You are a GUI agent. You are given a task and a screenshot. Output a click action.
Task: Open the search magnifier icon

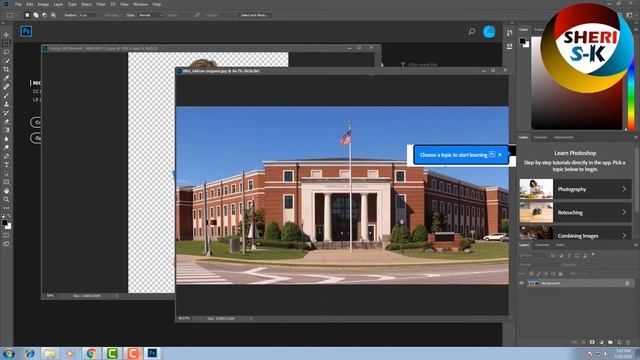pos(472,31)
